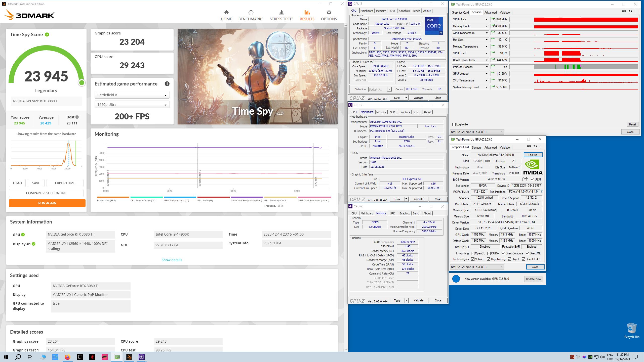
Task: Click the GPU Load (%) legend swatch
Action: [213, 197]
